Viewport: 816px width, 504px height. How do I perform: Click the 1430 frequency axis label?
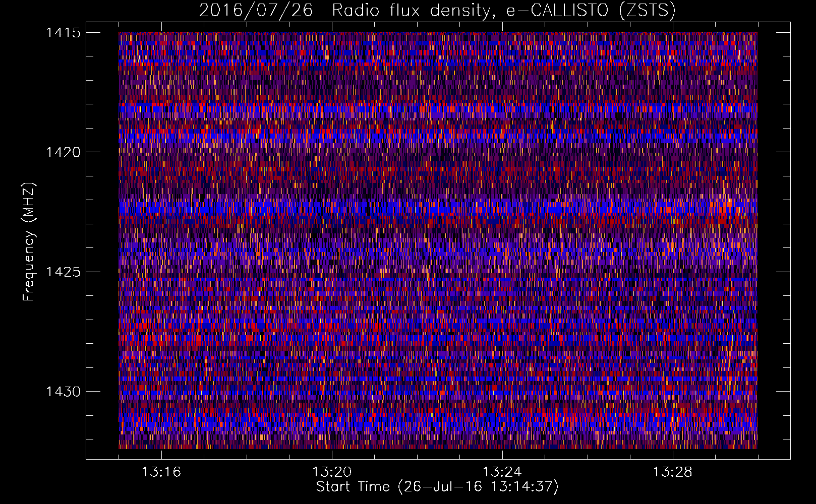pyautogui.click(x=63, y=392)
